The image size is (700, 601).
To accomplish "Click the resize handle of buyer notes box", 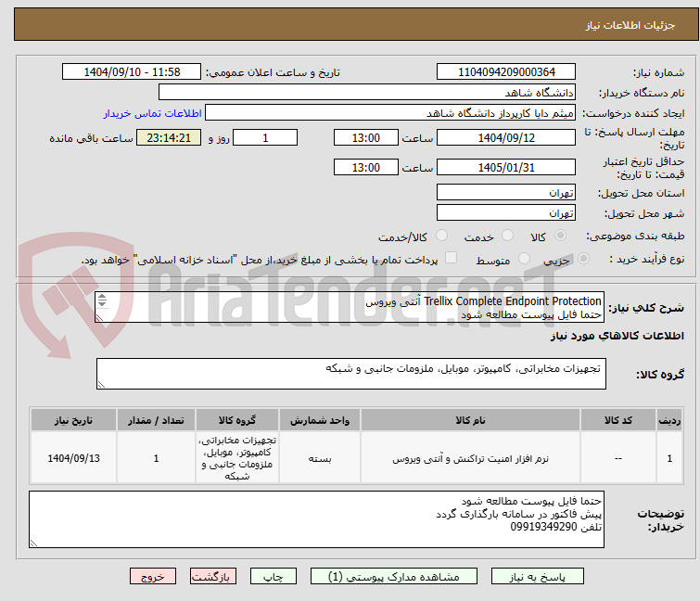I will (34, 543).
